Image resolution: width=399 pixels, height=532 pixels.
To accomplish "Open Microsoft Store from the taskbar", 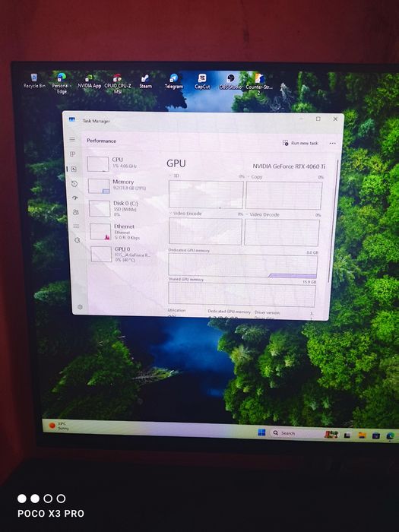I will click(x=376, y=435).
